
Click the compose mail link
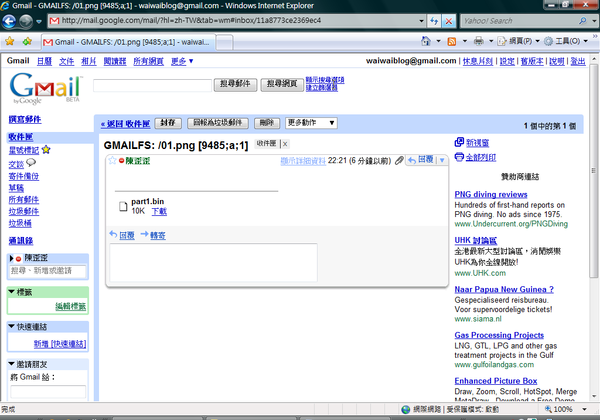click(25, 119)
